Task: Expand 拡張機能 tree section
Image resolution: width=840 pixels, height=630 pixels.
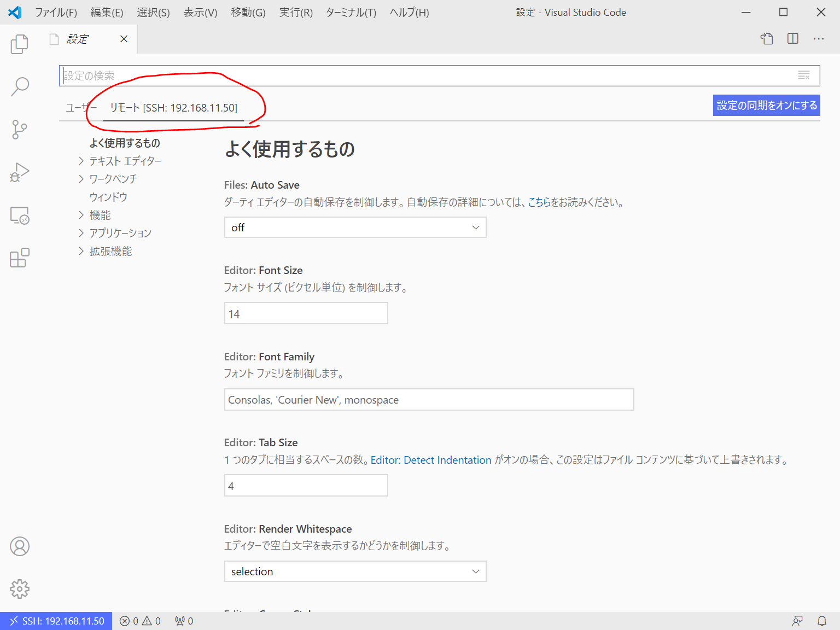Action: click(81, 251)
